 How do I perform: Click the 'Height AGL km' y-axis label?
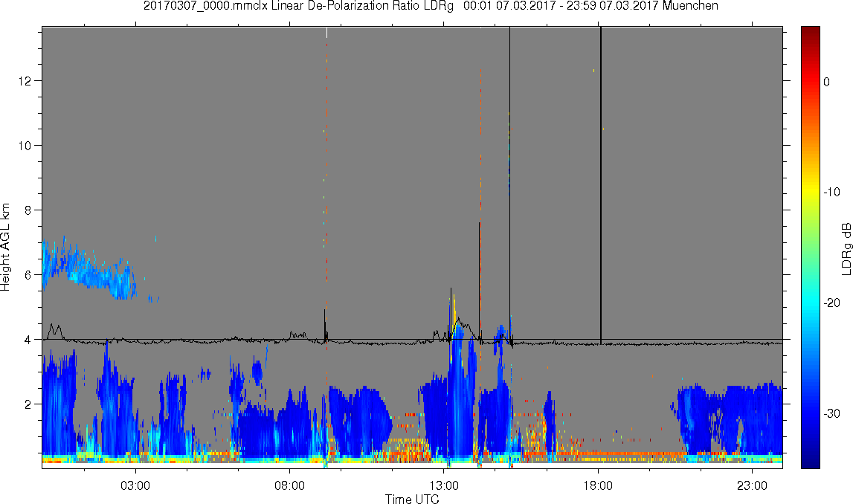5,248
